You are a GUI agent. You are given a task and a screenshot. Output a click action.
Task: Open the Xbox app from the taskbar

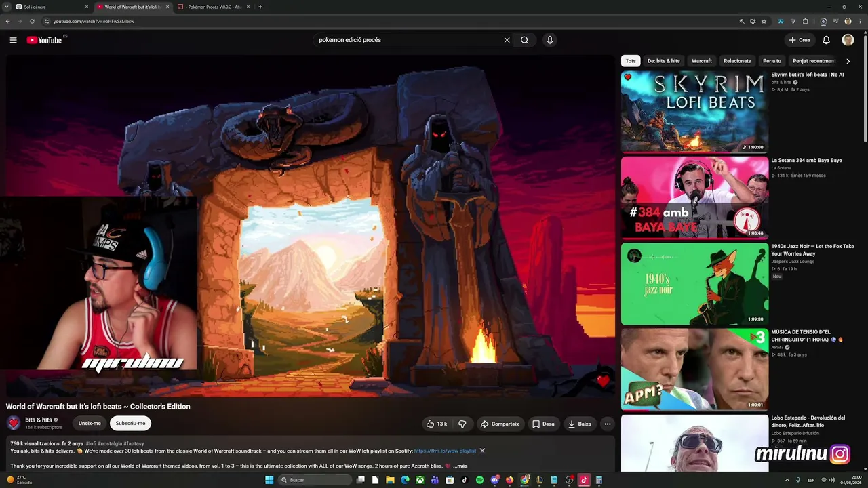coord(420,480)
